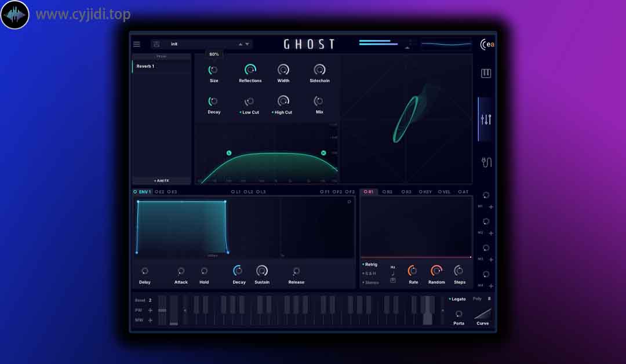Click the High Cut knob

283,101
